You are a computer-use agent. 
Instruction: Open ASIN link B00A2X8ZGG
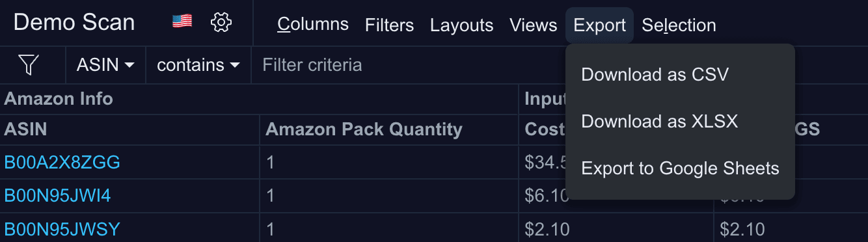click(x=62, y=162)
